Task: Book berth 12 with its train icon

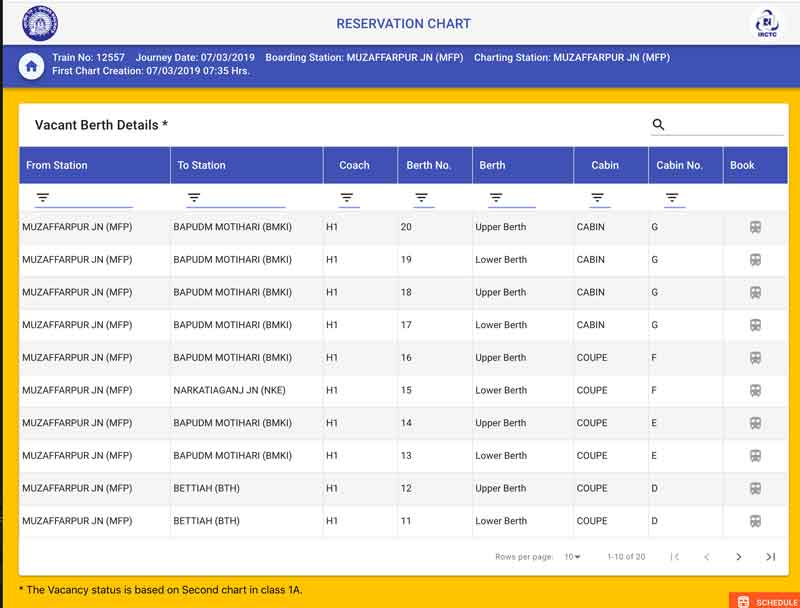Action: [755, 488]
